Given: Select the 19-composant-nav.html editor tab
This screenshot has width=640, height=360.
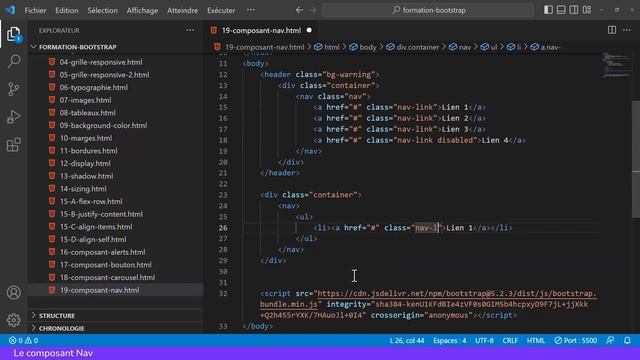Looking at the screenshot, I should click(261, 30).
